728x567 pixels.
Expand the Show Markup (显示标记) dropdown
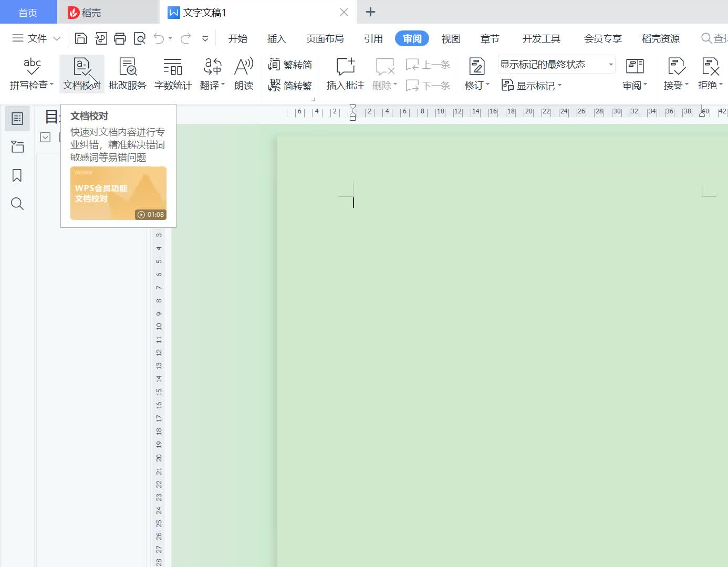pos(532,86)
